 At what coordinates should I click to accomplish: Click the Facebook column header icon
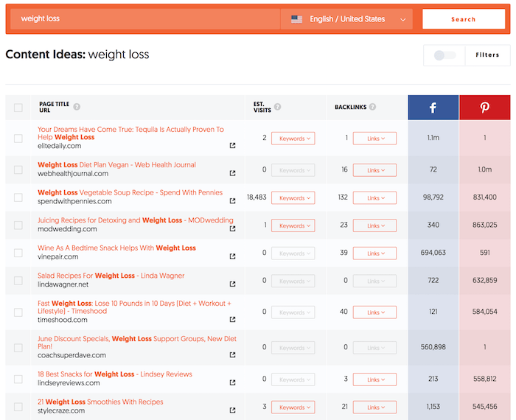[x=433, y=108]
